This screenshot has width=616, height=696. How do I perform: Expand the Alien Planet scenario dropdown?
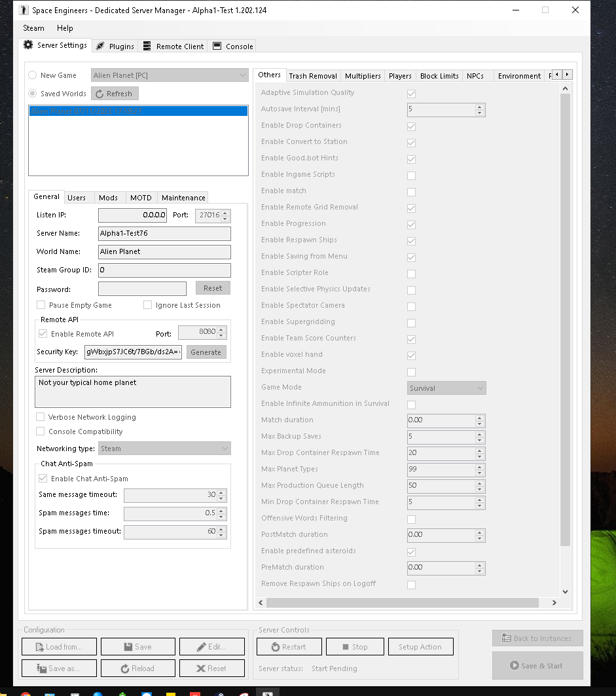(x=169, y=75)
